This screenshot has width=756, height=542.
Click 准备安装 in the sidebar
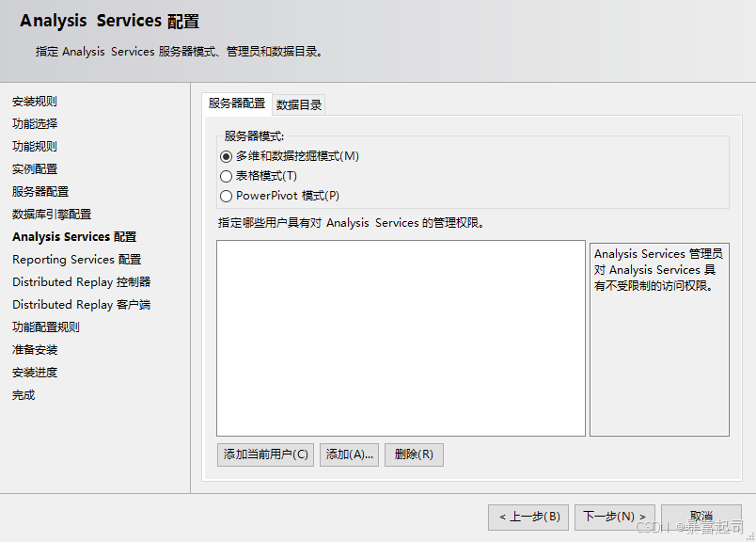(35, 350)
